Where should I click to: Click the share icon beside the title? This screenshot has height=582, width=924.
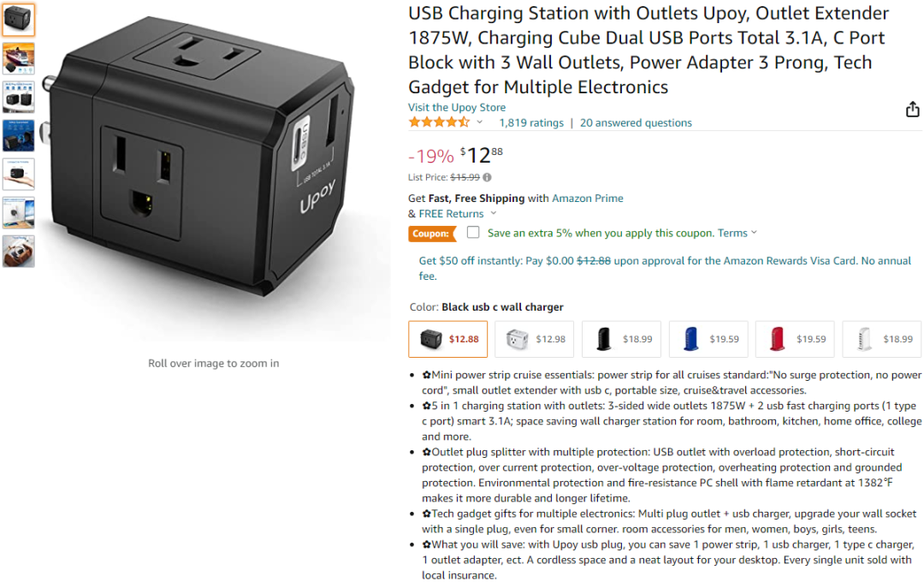coord(912,109)
